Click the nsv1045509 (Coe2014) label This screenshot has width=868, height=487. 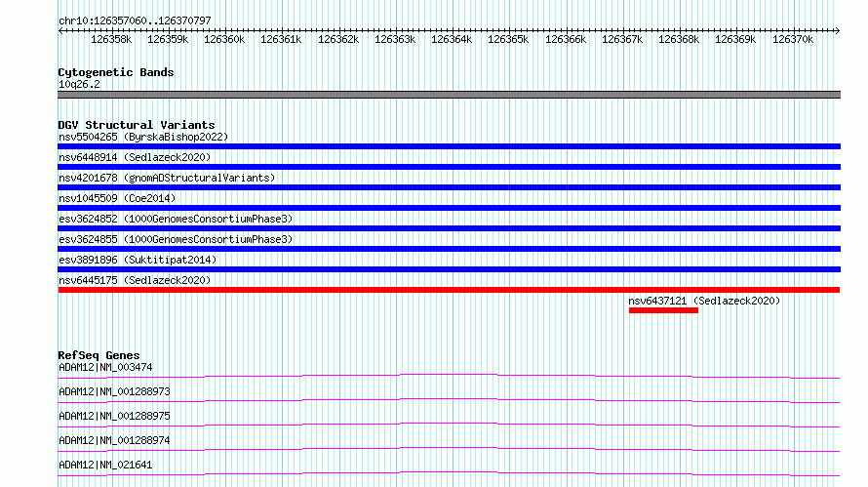(x=117, y=198)
